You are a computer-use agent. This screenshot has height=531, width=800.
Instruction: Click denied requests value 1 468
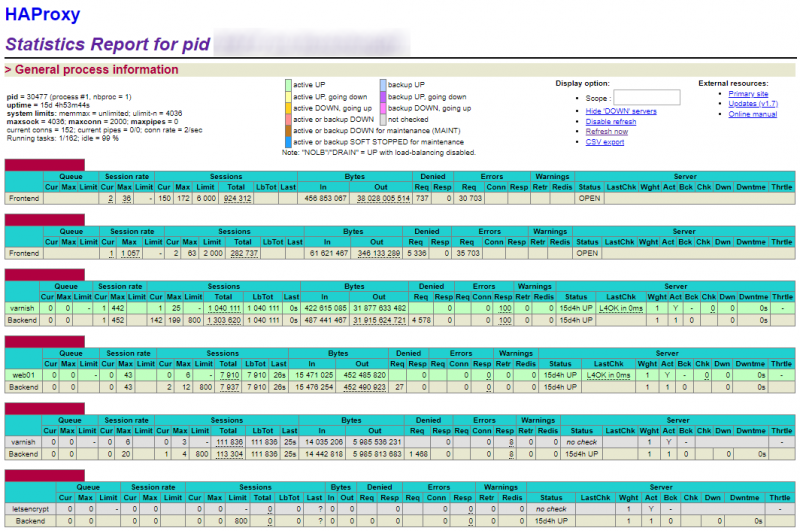pos(418,454)
